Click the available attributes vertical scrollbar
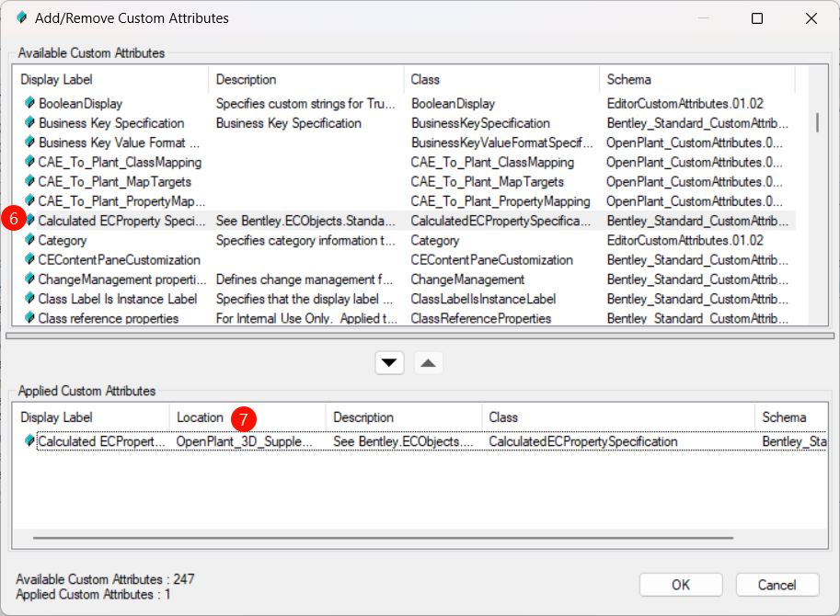This screenshot has width=840, height=616. pos(817,123)
